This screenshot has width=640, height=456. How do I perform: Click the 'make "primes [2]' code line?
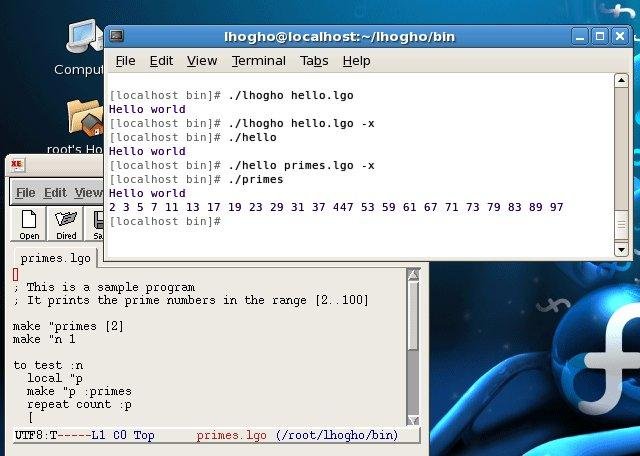click(68, 326)
